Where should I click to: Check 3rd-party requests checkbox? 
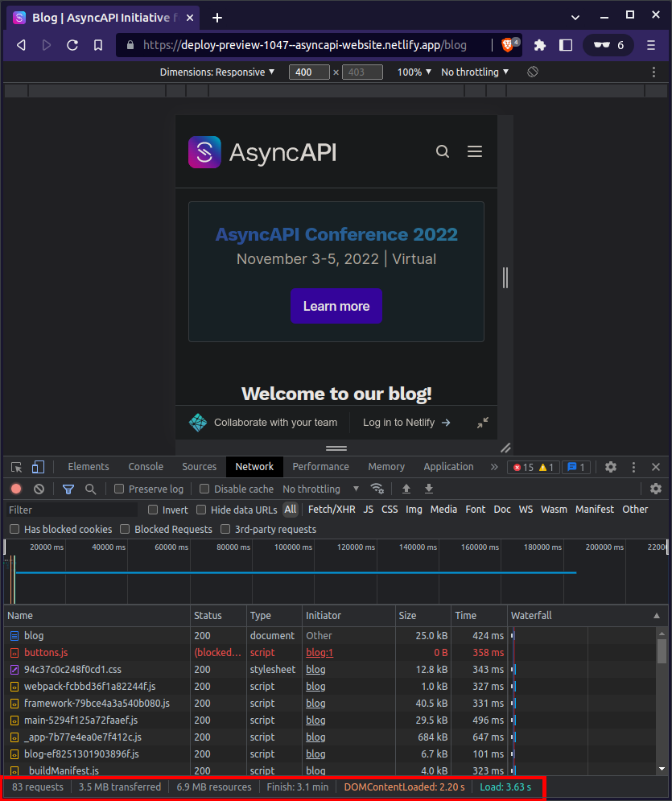tap(225, 529)
